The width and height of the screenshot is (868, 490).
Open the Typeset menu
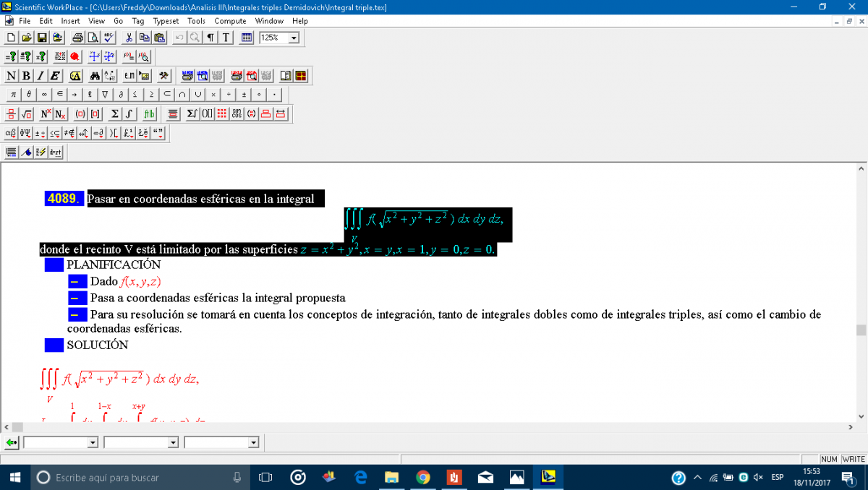[166, 21]
